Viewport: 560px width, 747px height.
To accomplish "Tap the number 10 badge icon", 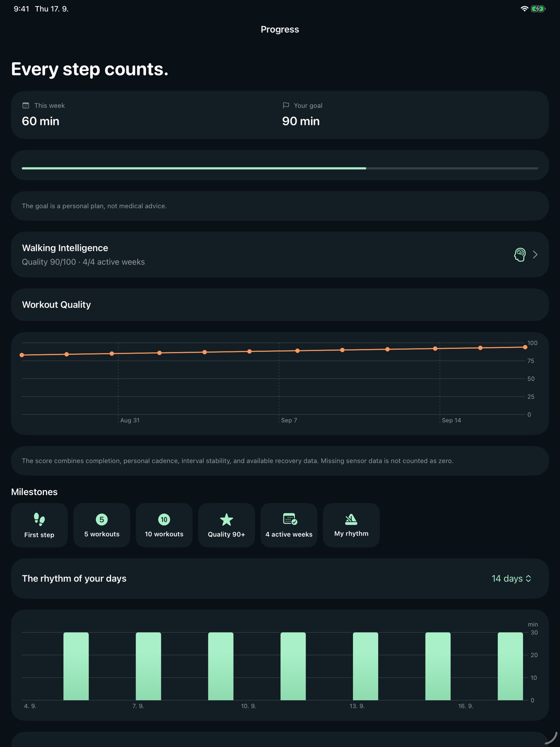I will pyautogui.click(x=164, y=519).
